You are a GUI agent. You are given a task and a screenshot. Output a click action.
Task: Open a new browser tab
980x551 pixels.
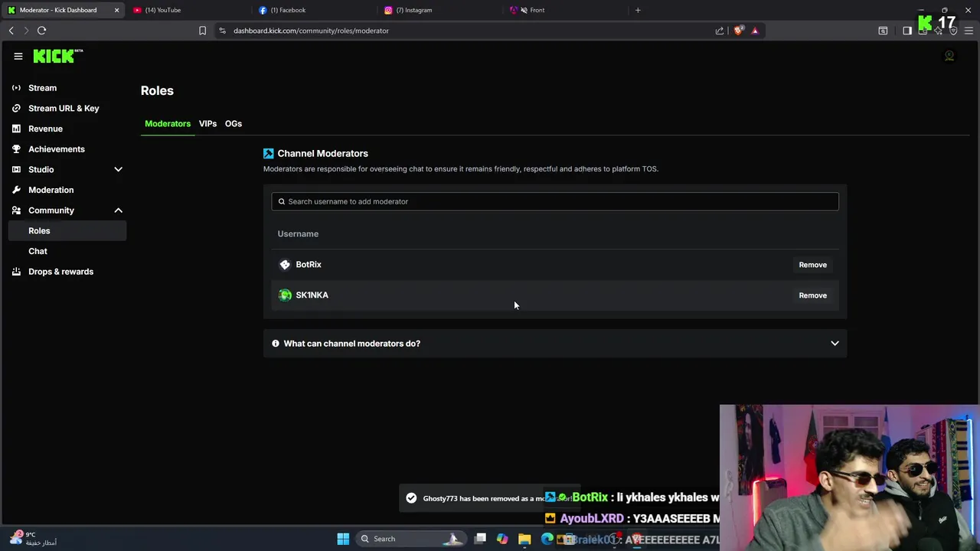pyautogui.click(x=638, y=10)
